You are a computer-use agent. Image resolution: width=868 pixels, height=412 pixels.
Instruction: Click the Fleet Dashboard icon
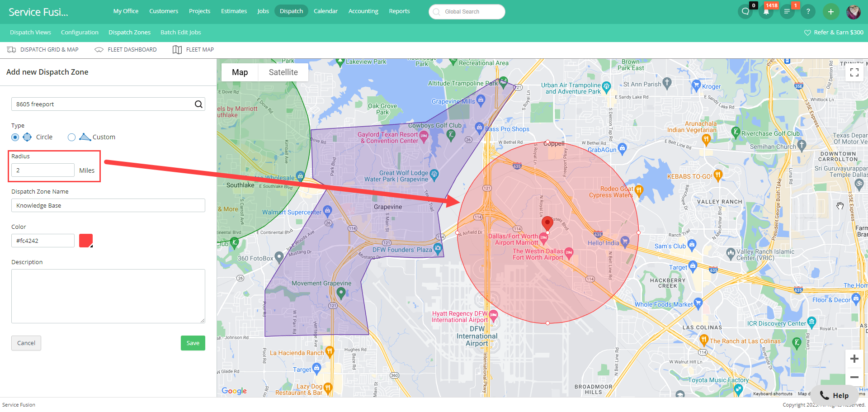[99, 50]
